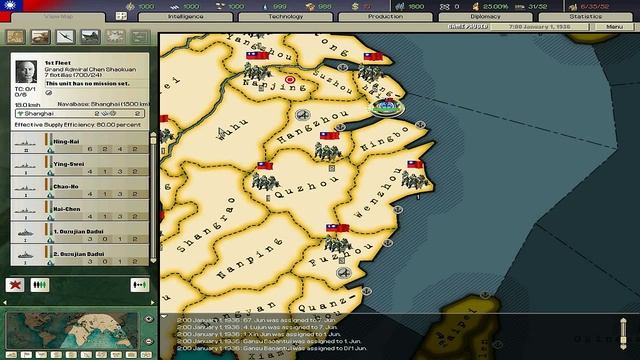The image size is (640, 360).
Task: Click the dissent percentage icon in top bar
Action: coord(476,6)
